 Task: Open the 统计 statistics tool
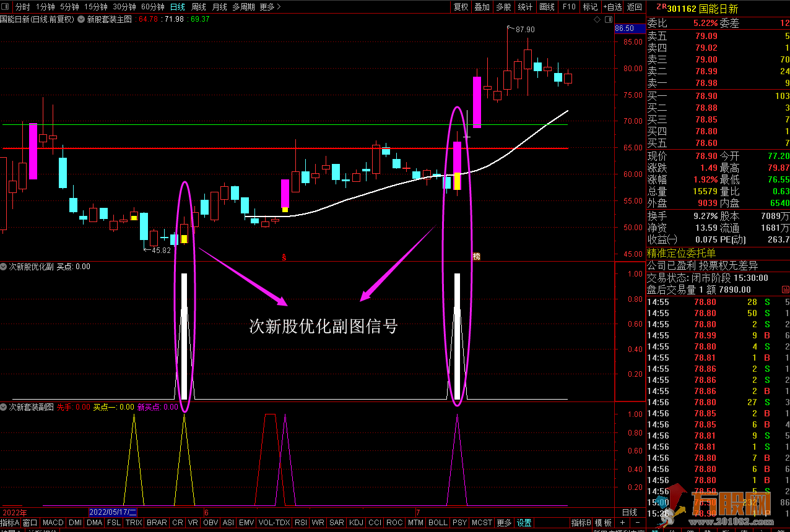525,7
